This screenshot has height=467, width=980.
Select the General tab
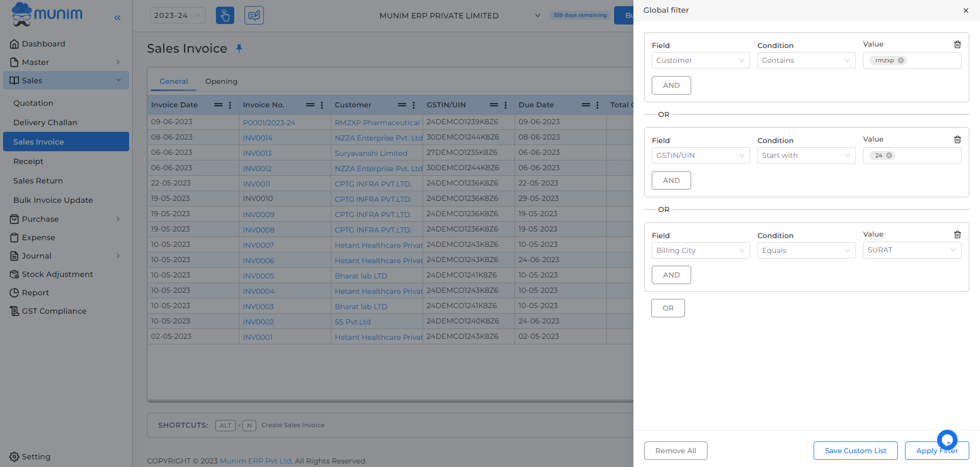[x=174, y=81]
